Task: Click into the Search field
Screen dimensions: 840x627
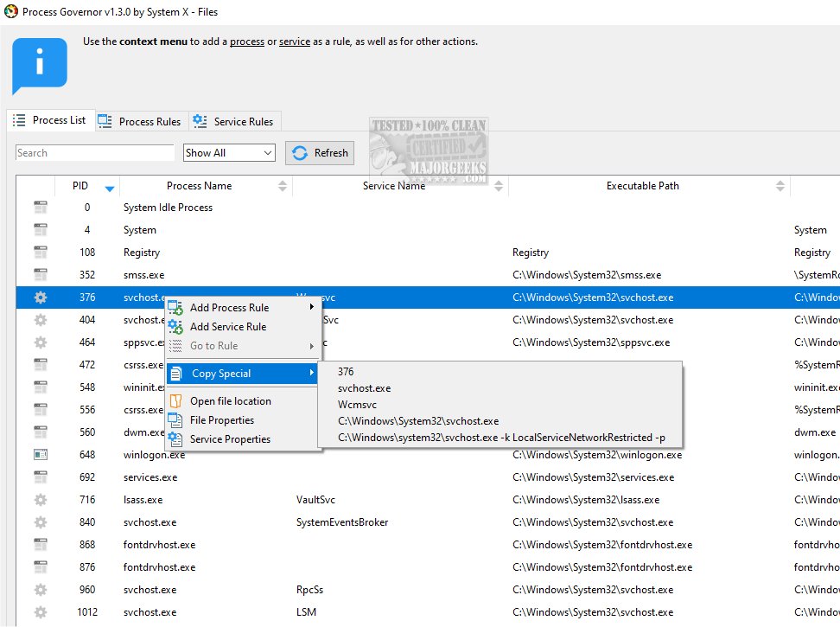Action: tap(95, 153)
